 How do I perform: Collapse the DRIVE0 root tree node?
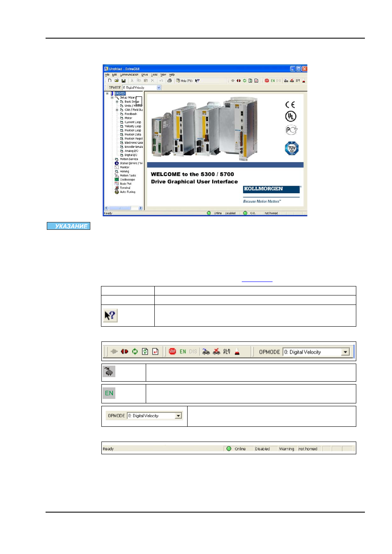point(108,94)
